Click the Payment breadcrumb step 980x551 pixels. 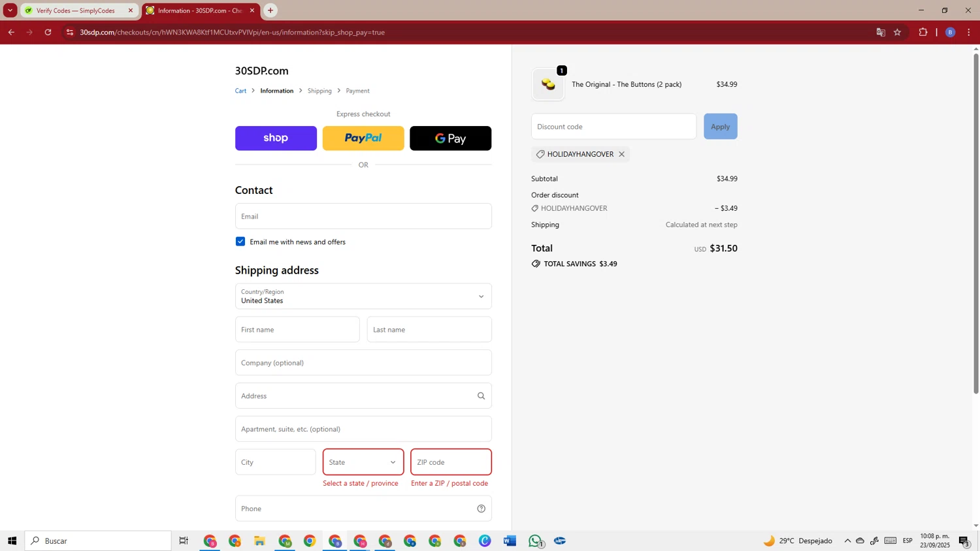pos(357,91)
